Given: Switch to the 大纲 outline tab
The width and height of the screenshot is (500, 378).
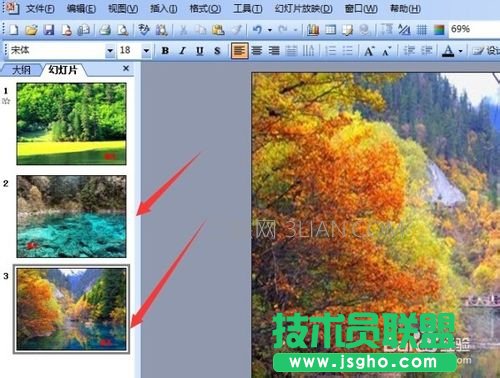Looking at the screenshot, I should tap(21, 70).
